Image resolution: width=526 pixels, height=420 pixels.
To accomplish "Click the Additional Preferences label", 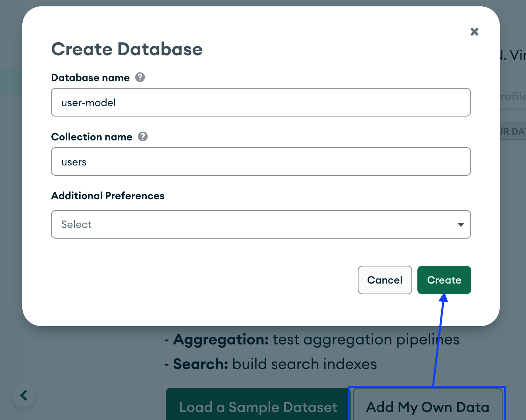I will pos(108,196).
